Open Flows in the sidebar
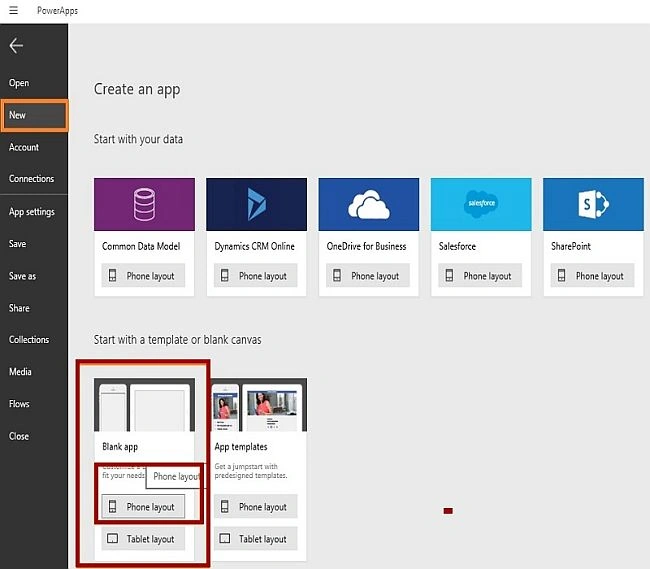 click(19, 404)
